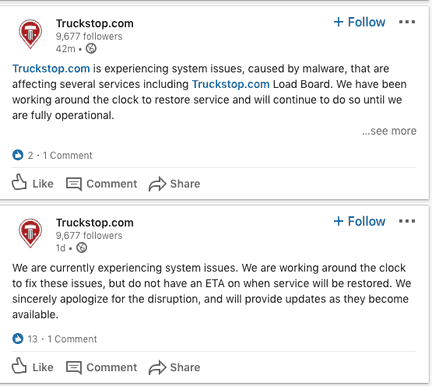Comment on the first Truckstop.com post
Viewport: 432px width, 386px height.
[102, 184]
